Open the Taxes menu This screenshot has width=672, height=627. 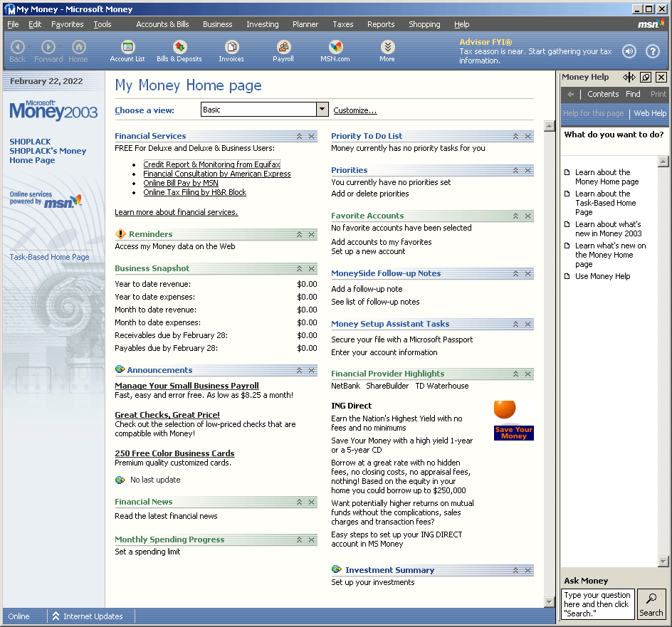(x=343, y=24)
